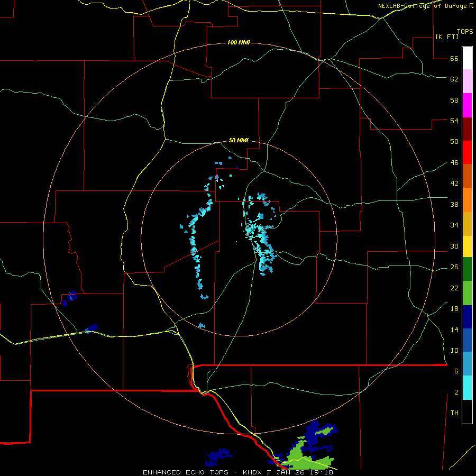Click the "50 NMI" range ring label

pos(239,140)
